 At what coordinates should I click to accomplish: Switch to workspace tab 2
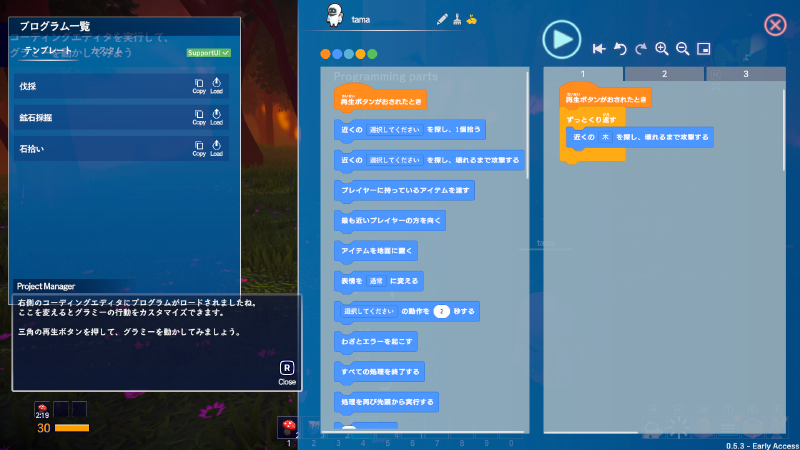pos(665,74)
